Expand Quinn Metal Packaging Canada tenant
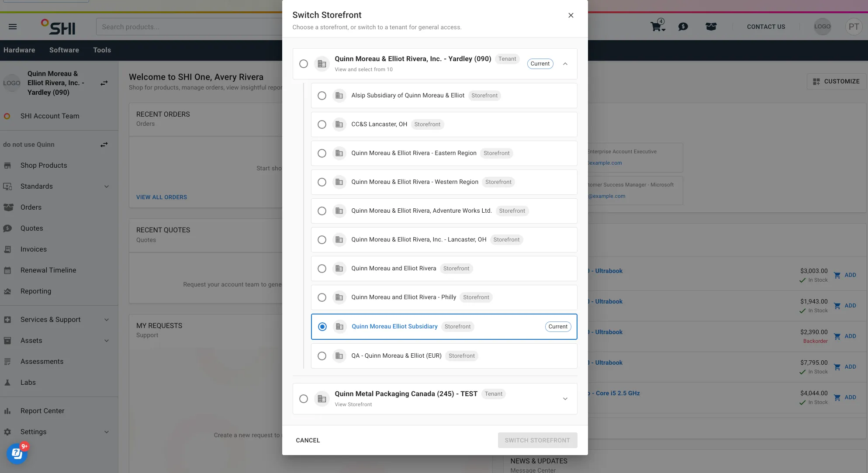 click(565, 399)
